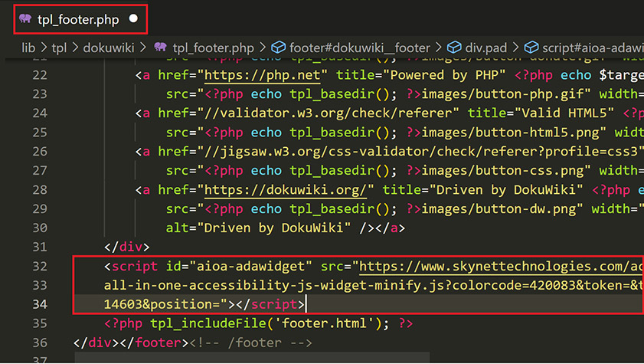Click the cube icon before div.pad breadcrumb
This screenshot has height=364, width=644.
click(x=453, y=48)
